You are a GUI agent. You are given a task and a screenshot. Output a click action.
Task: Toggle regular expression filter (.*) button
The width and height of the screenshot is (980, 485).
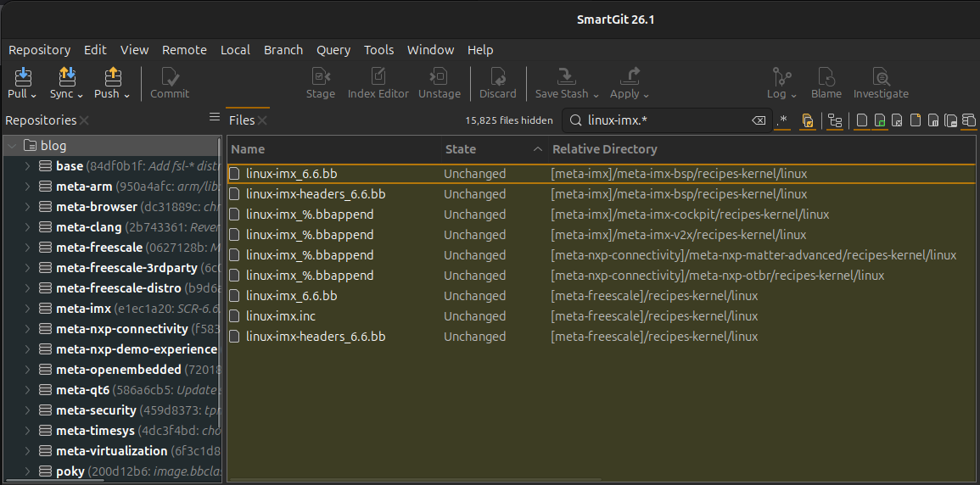781,120
